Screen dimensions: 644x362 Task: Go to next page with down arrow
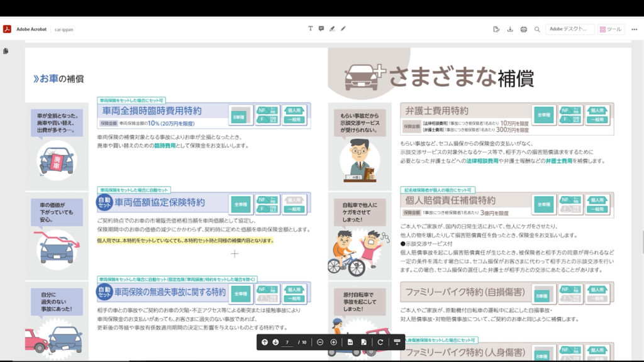275,342
